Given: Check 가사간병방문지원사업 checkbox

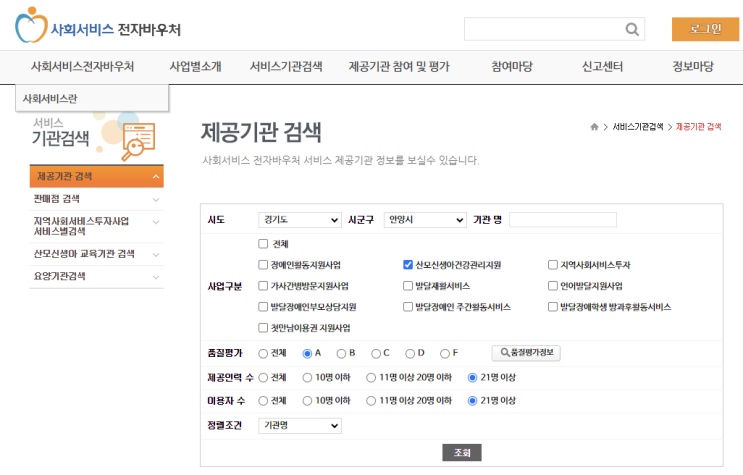Looking at the screenshot, I should tap(263, 285).
